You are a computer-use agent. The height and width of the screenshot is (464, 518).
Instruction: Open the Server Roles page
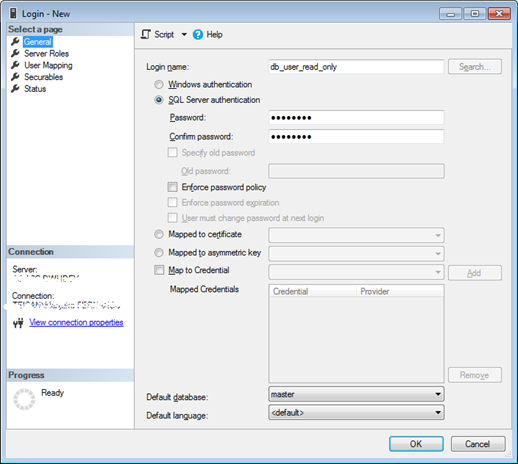click(46, 53)
